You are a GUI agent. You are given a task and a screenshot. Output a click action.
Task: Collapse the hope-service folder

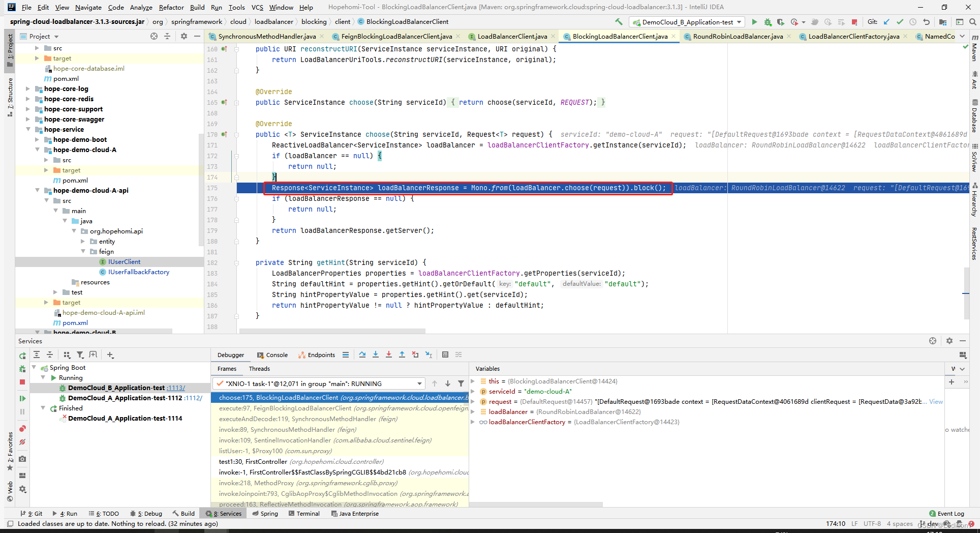coord(28,129)
